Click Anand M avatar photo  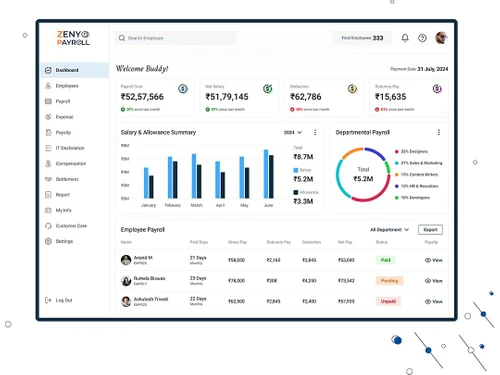(x=126, y=260)
